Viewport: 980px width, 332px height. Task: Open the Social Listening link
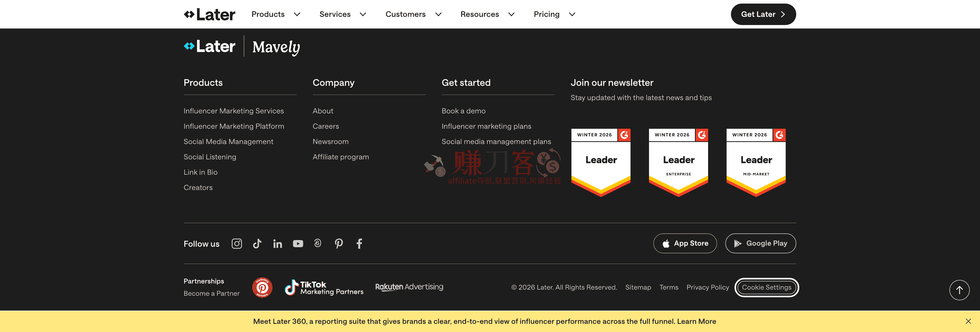pyautogui.click(x=210, y=157)
